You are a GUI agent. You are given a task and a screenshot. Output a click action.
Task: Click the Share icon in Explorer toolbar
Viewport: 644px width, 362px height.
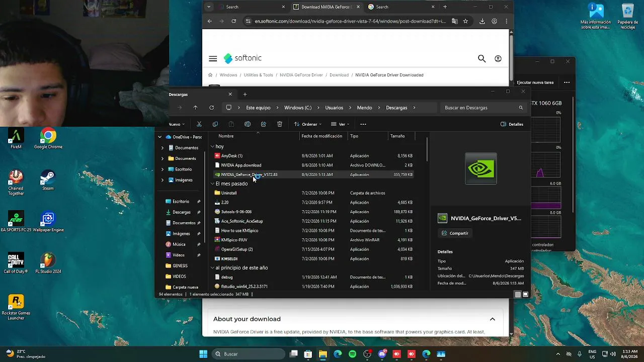coord(263,124)
